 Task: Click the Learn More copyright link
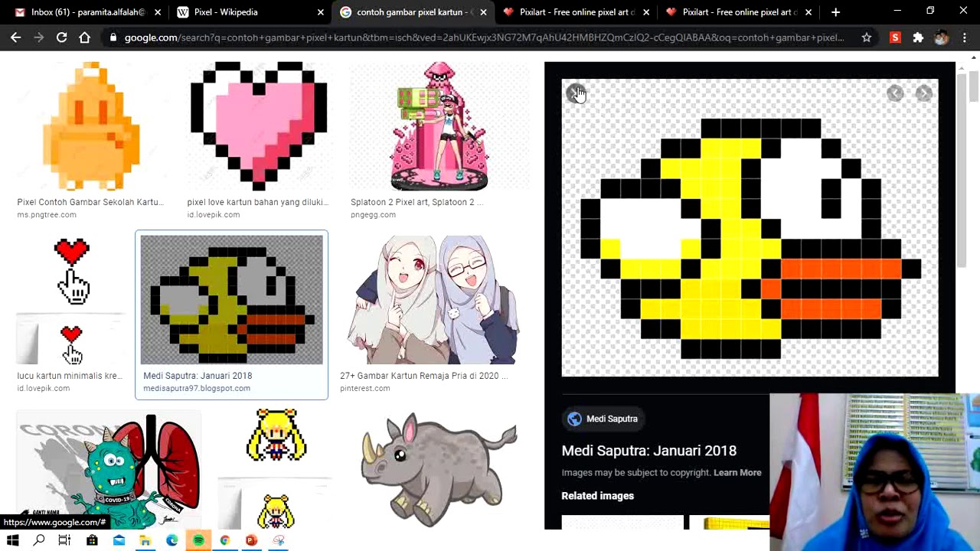click(x=737, y=472)
